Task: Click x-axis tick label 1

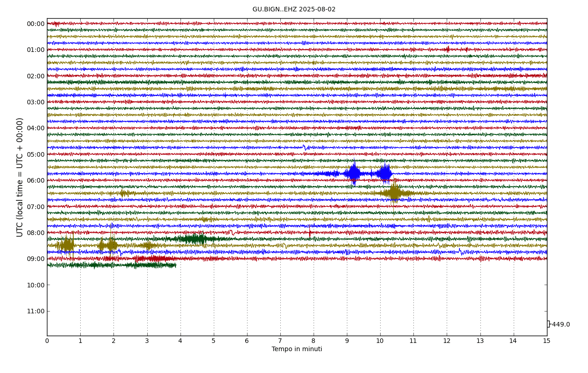Action: [x=80, y=341]
